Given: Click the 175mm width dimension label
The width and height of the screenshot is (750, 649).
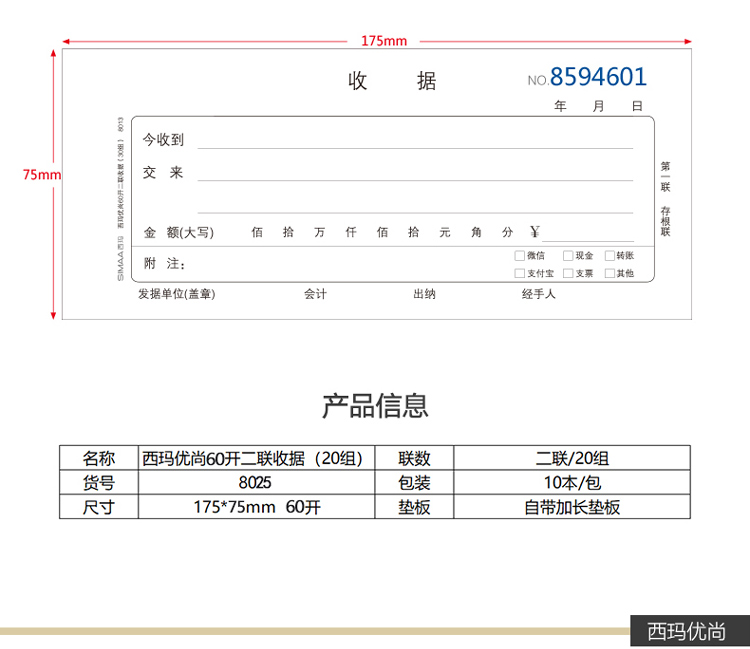Looking at the screenshot, I should [x=384, y=41].
